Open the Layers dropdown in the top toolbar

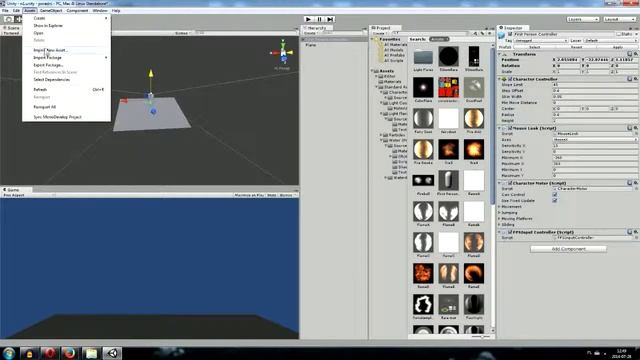(x=582, y=19)
